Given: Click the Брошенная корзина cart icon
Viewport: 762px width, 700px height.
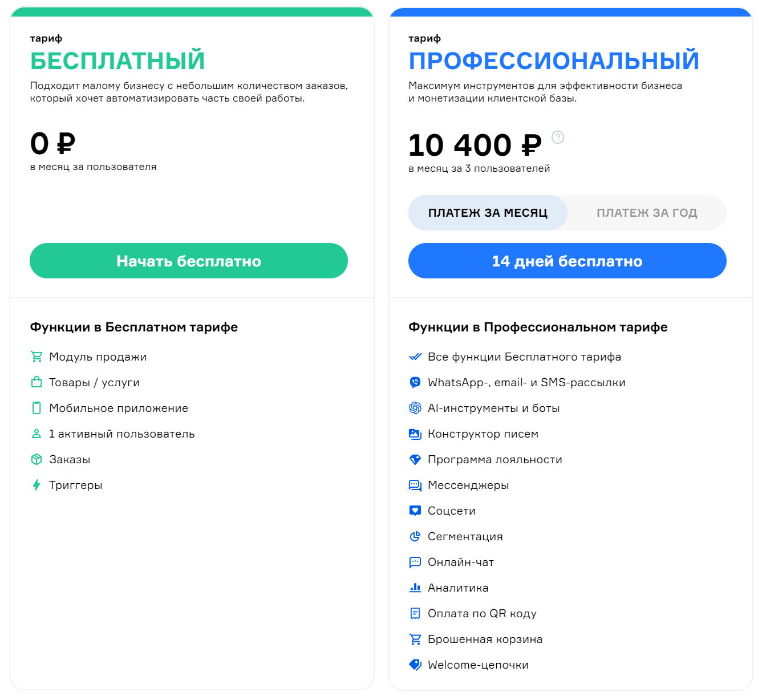Looking at the screenshot, I should point(415,640).
